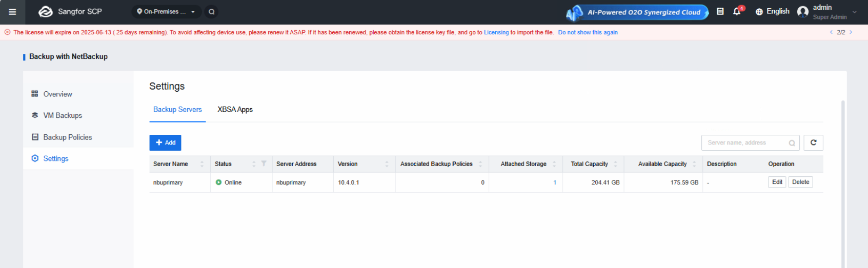
Task: Open the On-Premises location dropdown
Action: click(166, 11)
